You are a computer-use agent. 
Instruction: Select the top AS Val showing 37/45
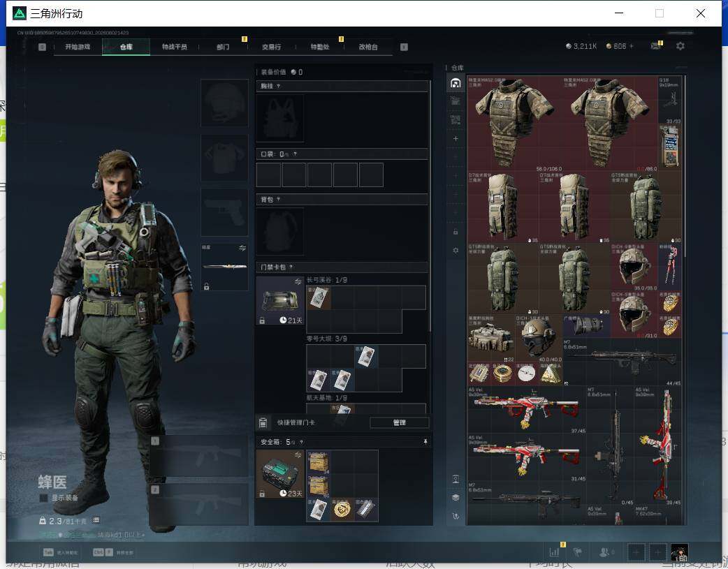pyautogui.click(x=527, y=410)
